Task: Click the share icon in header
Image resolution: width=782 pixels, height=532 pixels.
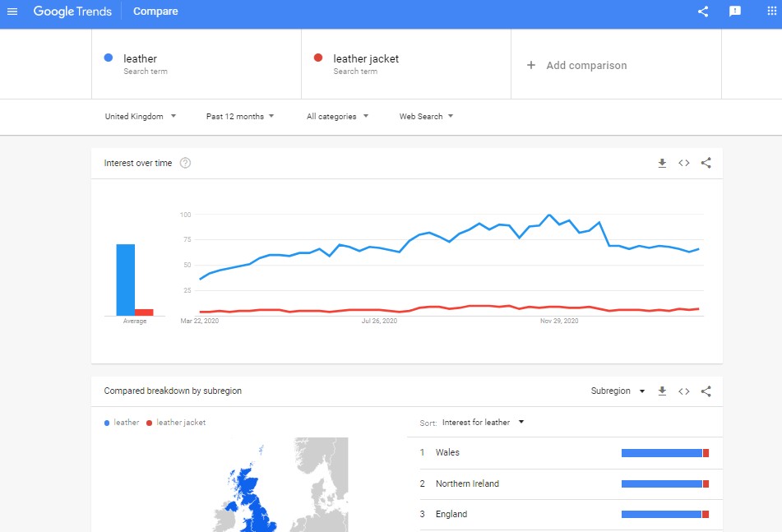Action: pyautogui.click(x=703, y=12)
